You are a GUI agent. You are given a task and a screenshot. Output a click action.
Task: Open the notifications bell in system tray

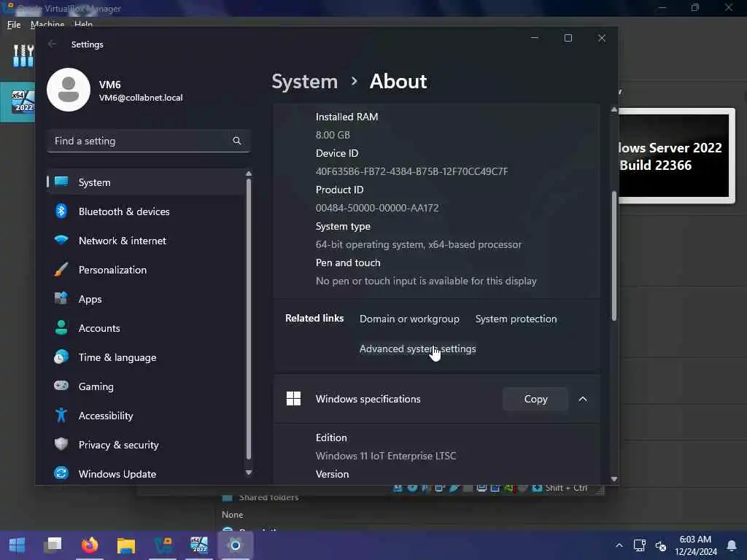731,545
